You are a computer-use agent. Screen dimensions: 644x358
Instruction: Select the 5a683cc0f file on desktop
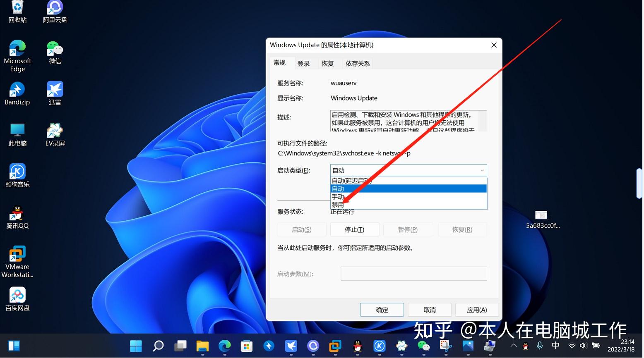[542, 220]
